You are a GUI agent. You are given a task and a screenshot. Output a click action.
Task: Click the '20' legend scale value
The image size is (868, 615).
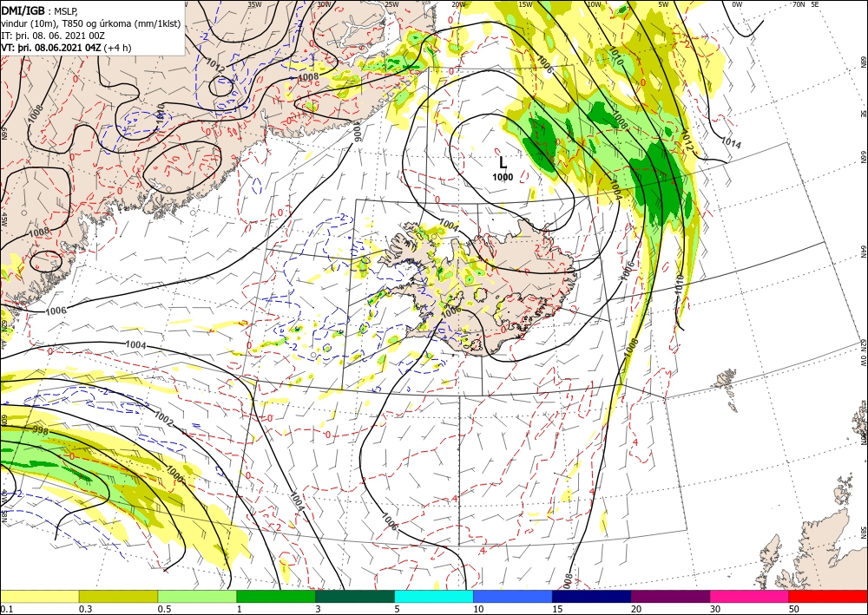(636, 609)
